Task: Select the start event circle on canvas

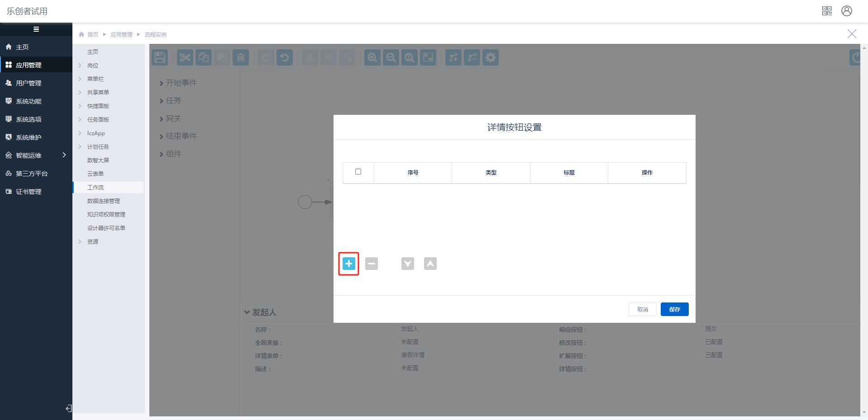Action: (x=305, y=202)
